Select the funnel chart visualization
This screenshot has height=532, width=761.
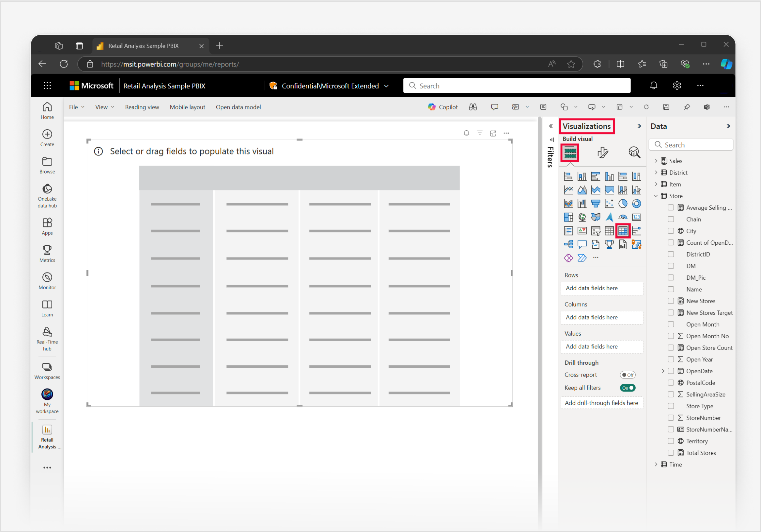596,203
